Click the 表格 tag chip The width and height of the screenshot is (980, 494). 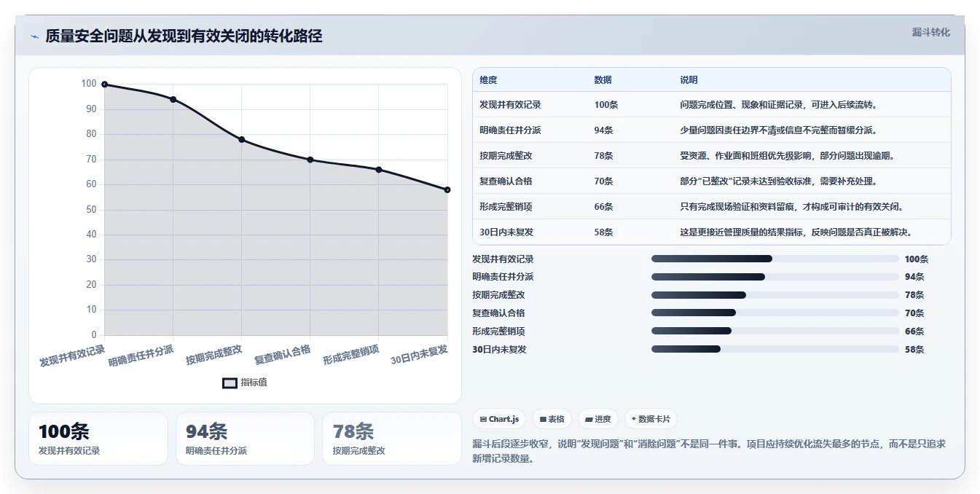pos(552,419)
